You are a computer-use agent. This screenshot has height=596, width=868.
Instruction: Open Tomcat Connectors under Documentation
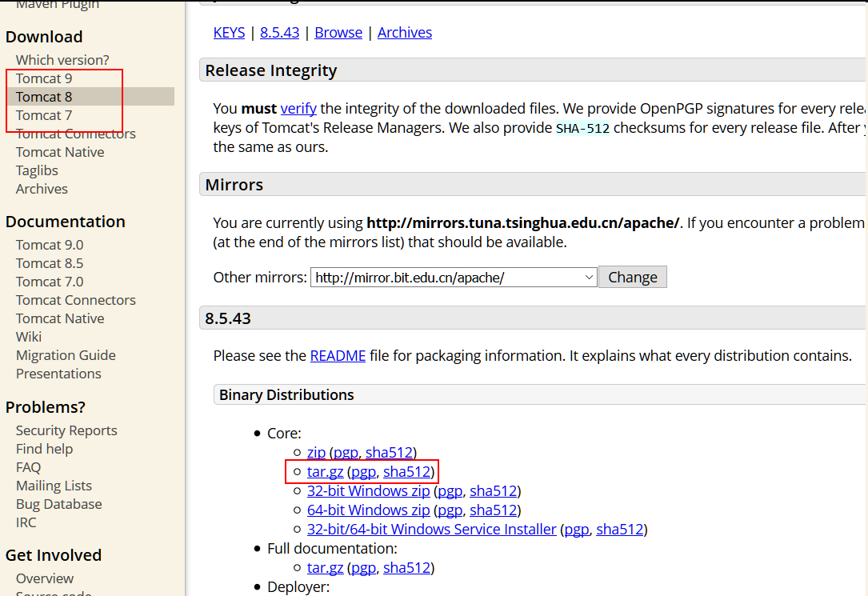point(76,300)
